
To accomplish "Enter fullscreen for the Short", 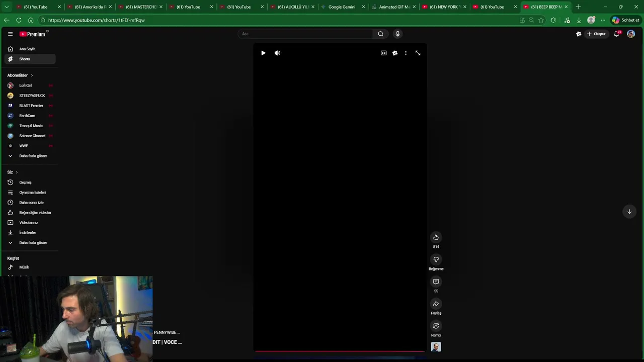I will [418, 53].
